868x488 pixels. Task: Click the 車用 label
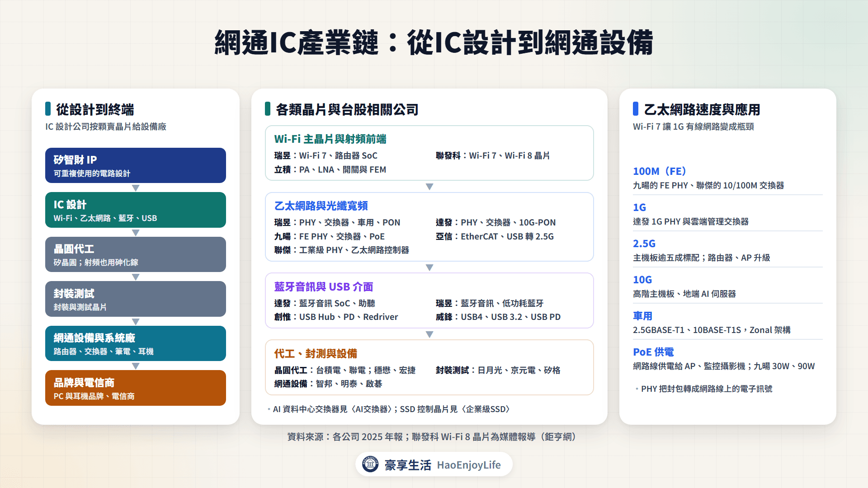coord(642,316)
